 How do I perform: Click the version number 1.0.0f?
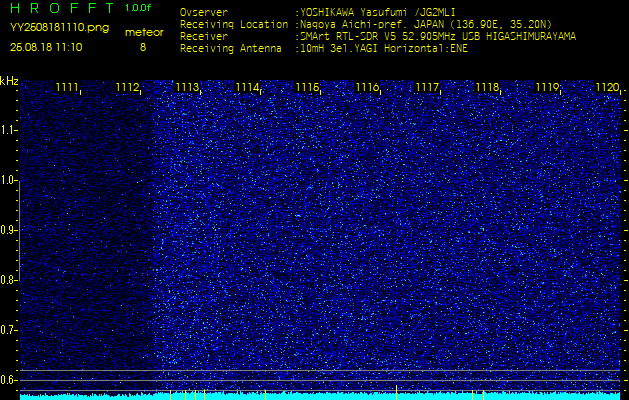click(138, 8)
